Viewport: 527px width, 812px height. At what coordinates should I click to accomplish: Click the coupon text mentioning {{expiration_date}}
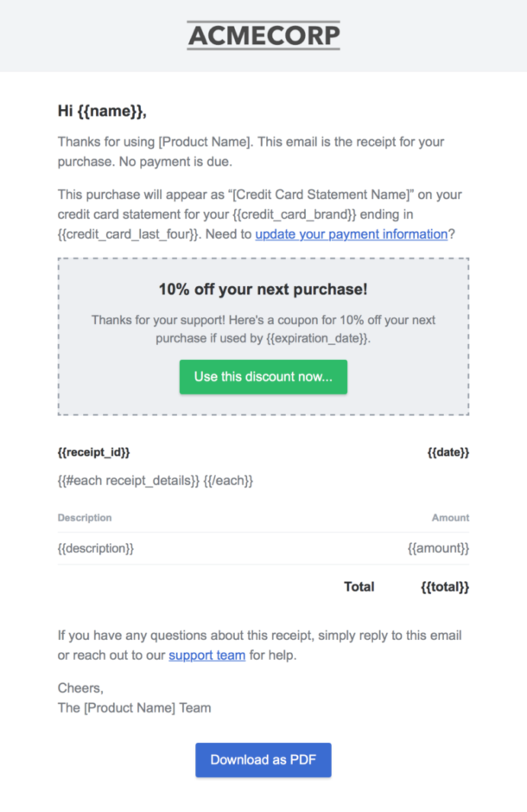[x=263, y=329]
